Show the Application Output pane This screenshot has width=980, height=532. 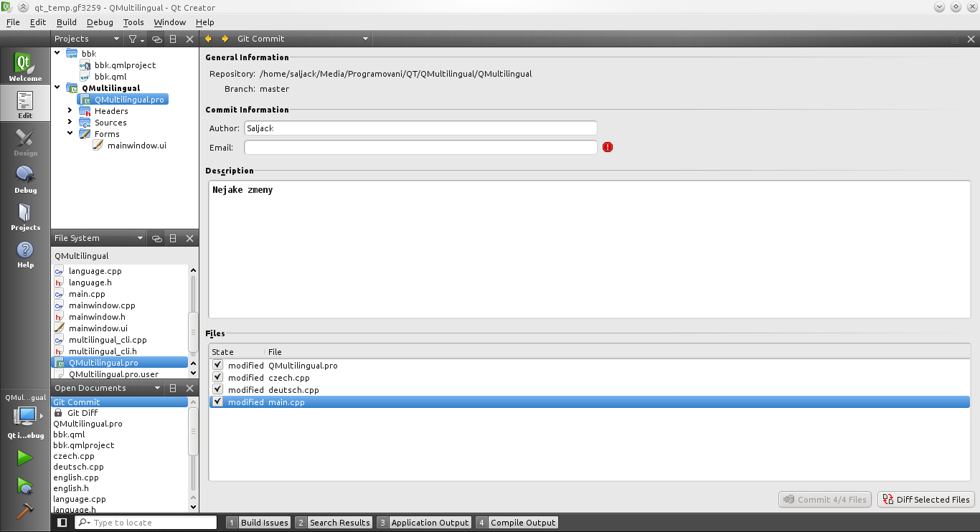pos(423,523)
